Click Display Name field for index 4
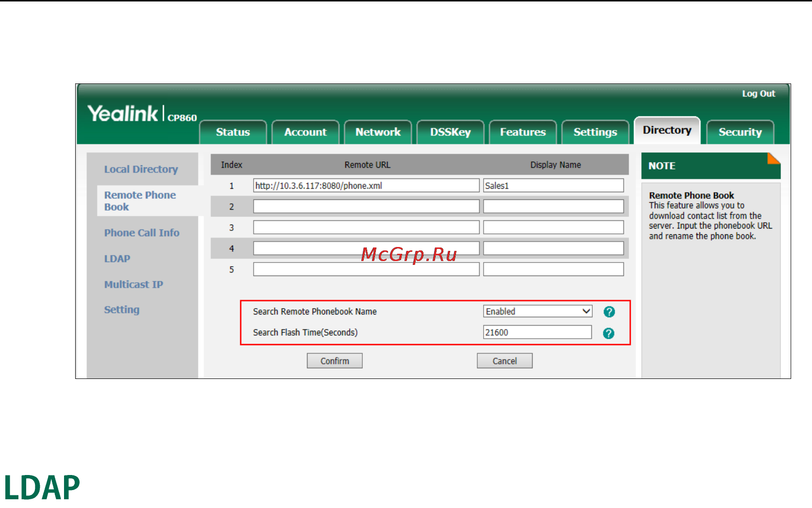 click(553, 248)
